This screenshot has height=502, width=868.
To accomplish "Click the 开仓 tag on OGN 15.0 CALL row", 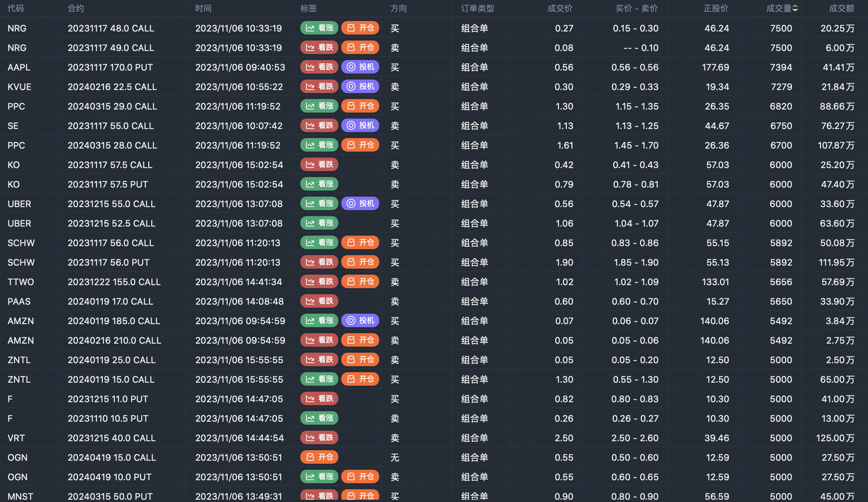I will click(319, 457).
